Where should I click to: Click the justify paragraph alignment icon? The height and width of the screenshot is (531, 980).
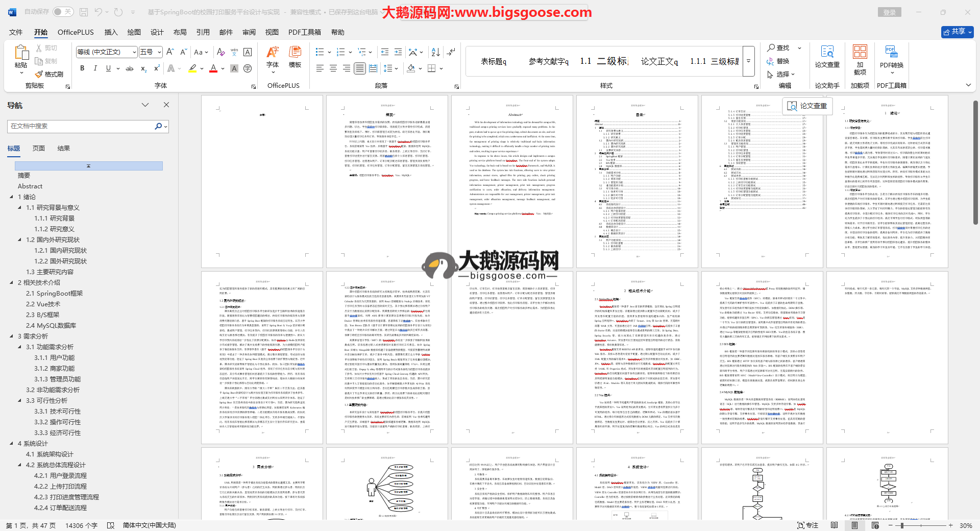tap(360, 68)
